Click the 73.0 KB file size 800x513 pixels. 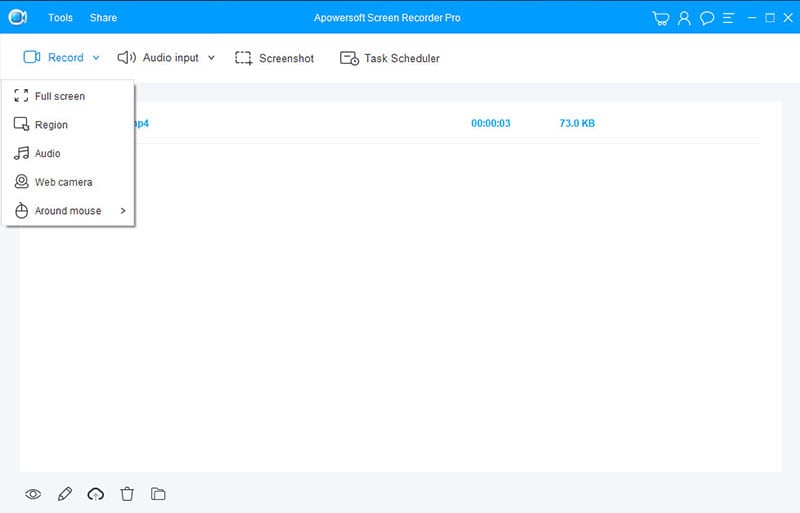click(577, 123)
